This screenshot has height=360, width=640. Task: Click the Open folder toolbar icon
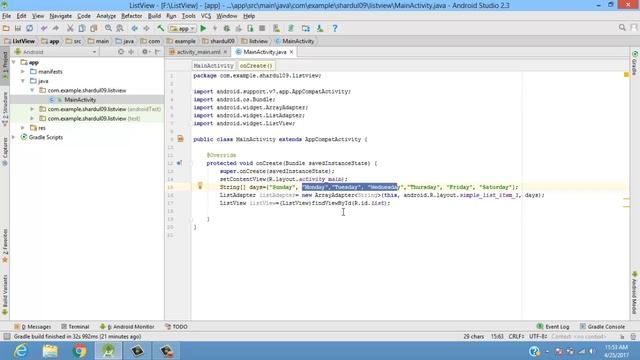point(6,28)
